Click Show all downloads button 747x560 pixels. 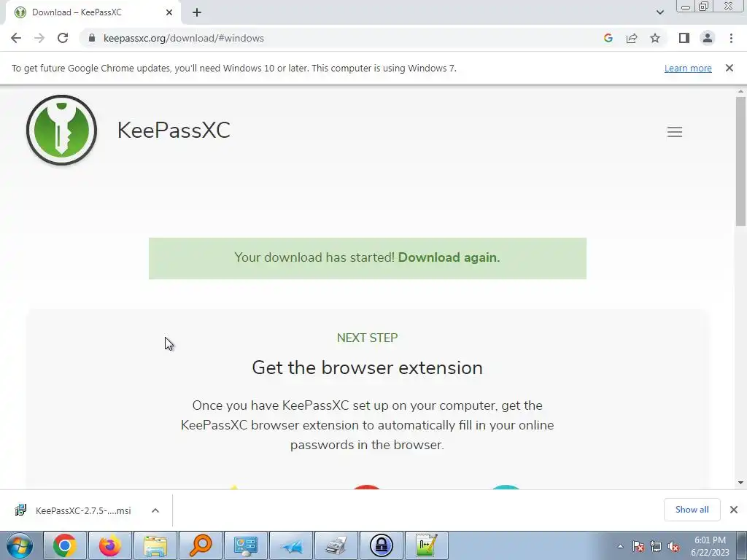coord(692,510)
